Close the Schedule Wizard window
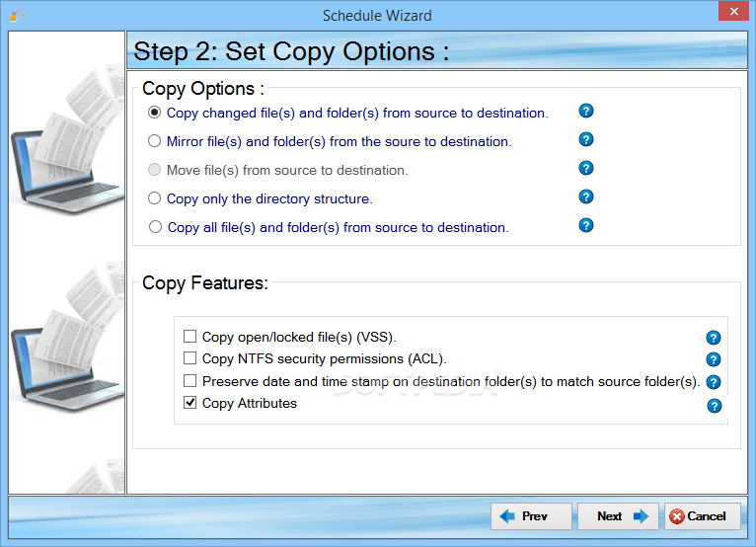756x547 pixels. 733,11
